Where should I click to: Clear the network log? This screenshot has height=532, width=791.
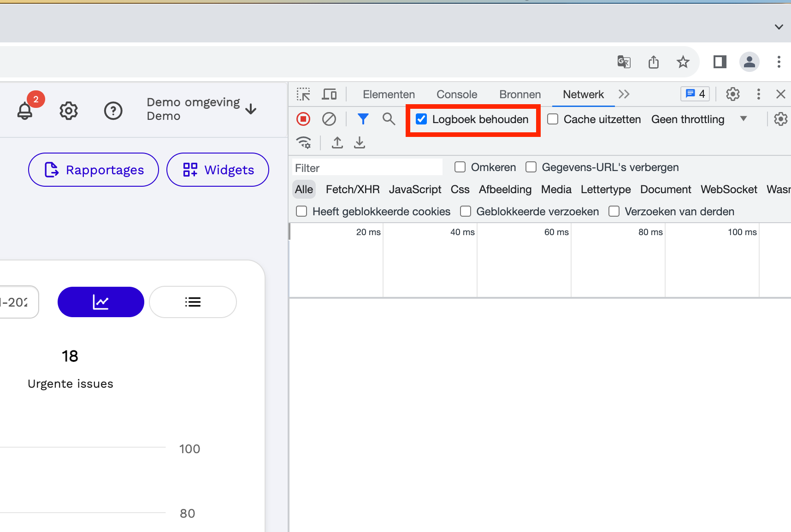click(x=329, y=119)
